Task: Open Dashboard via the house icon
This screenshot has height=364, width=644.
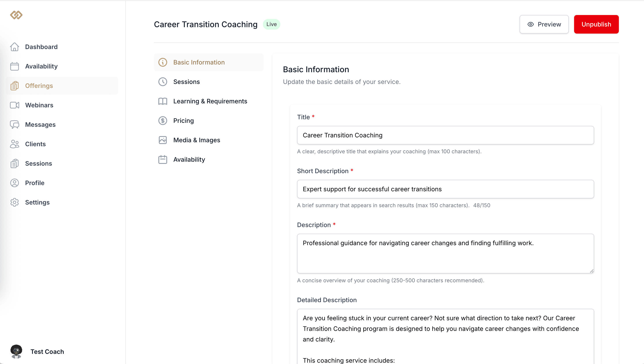Action: pos(15,47)
